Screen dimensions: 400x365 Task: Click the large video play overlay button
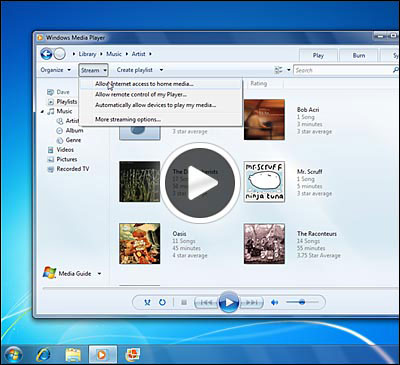coord(200,183)
